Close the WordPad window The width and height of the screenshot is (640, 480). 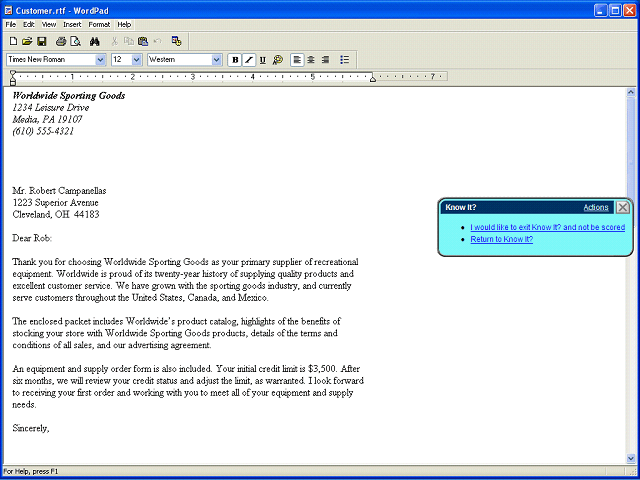point(629,11)
